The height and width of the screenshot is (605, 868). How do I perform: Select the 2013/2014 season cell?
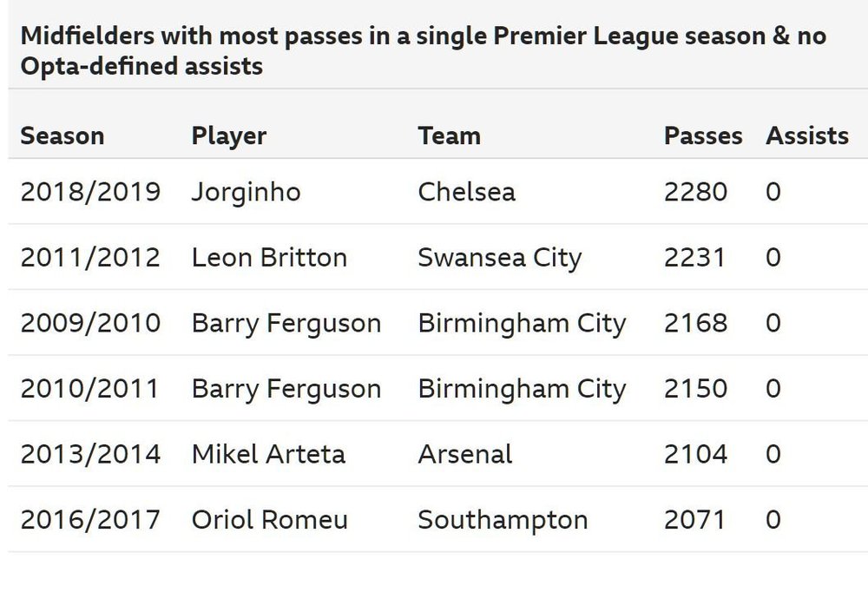click(x=90, y=454)
